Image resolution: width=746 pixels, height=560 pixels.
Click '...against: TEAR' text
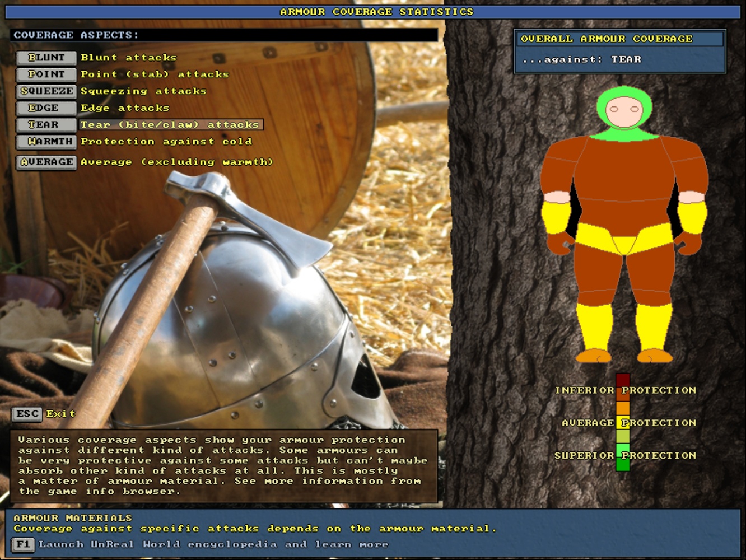pyautogui.click(x=581, y=59)
